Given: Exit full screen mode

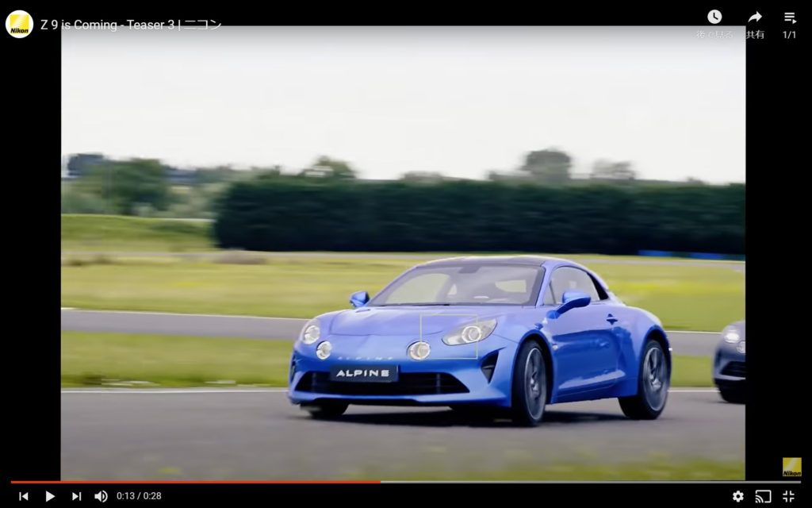Looking at the screenshot, I should (x=788, y=496).
